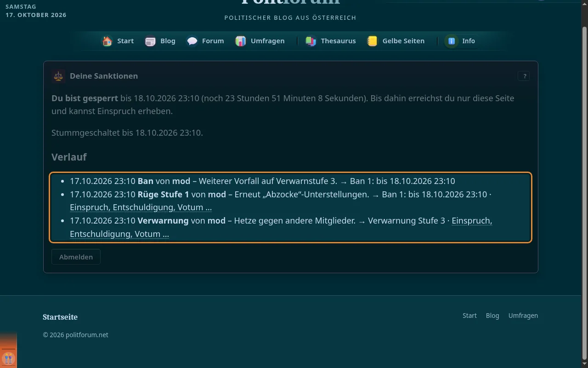Click the "17. Oktober 2026" date text
This screenshot has width=588, height=368.
click(36, 15)
